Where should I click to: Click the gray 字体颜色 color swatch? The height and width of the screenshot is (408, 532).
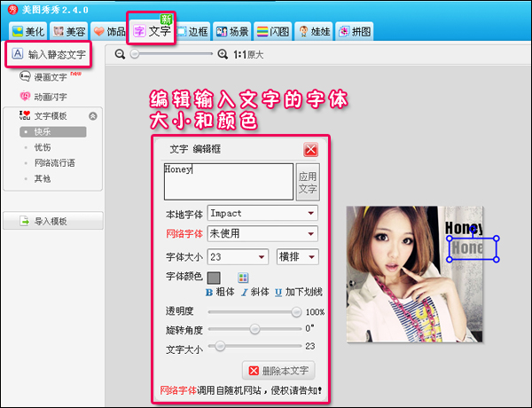click(214, 278)
